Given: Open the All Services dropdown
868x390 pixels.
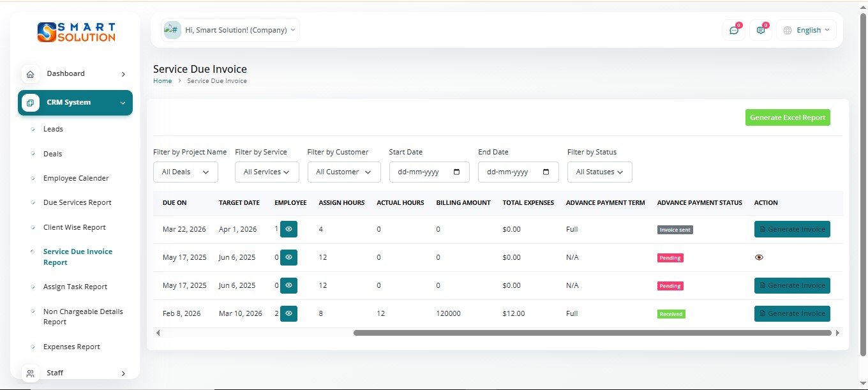Looking at the screenshot, I should 267,172.
